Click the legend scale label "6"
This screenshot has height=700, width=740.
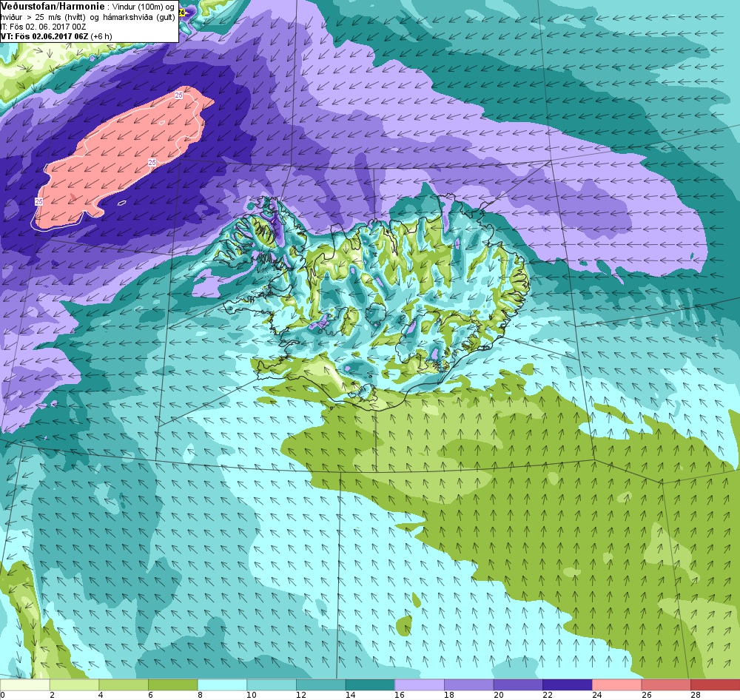[150, 695]
